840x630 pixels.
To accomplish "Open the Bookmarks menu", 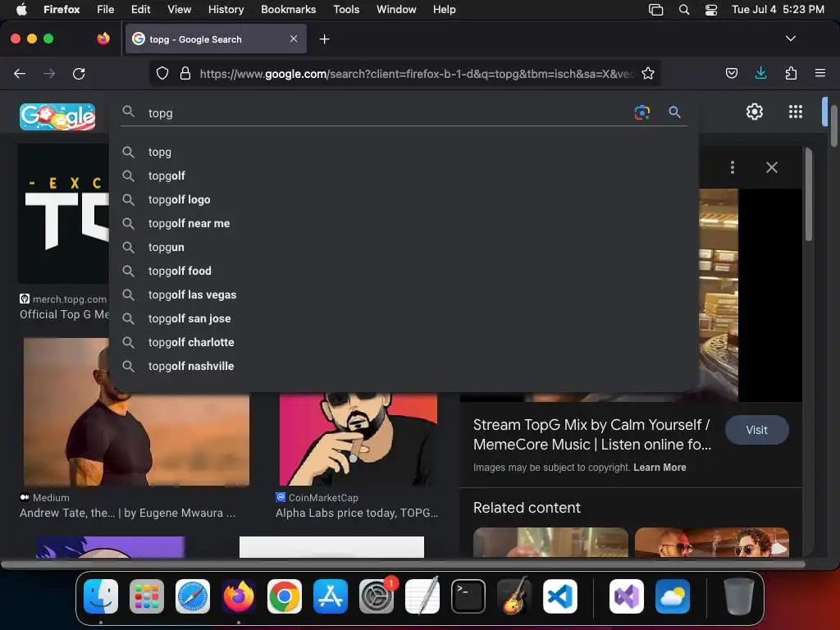I will click(288, 10).
